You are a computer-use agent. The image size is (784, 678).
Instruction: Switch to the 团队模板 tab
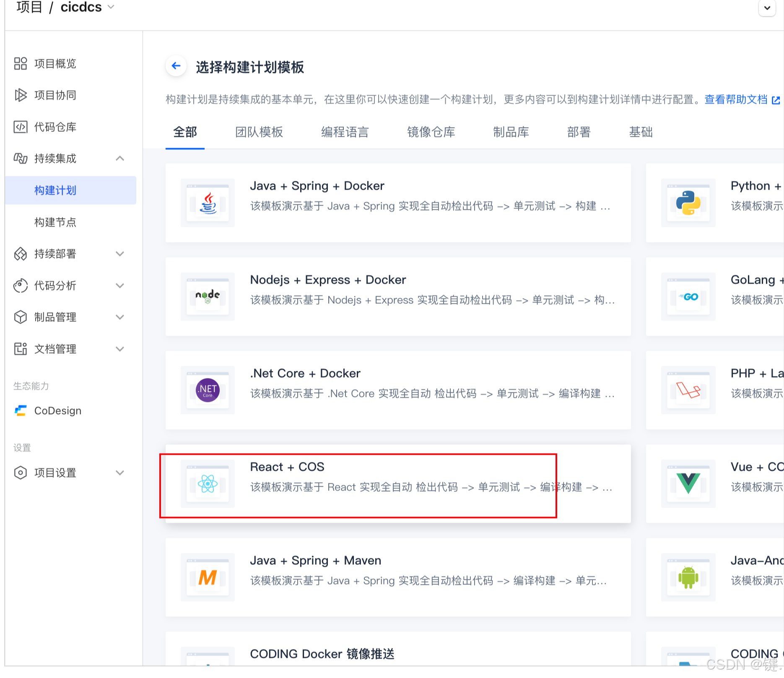point(259,132)
